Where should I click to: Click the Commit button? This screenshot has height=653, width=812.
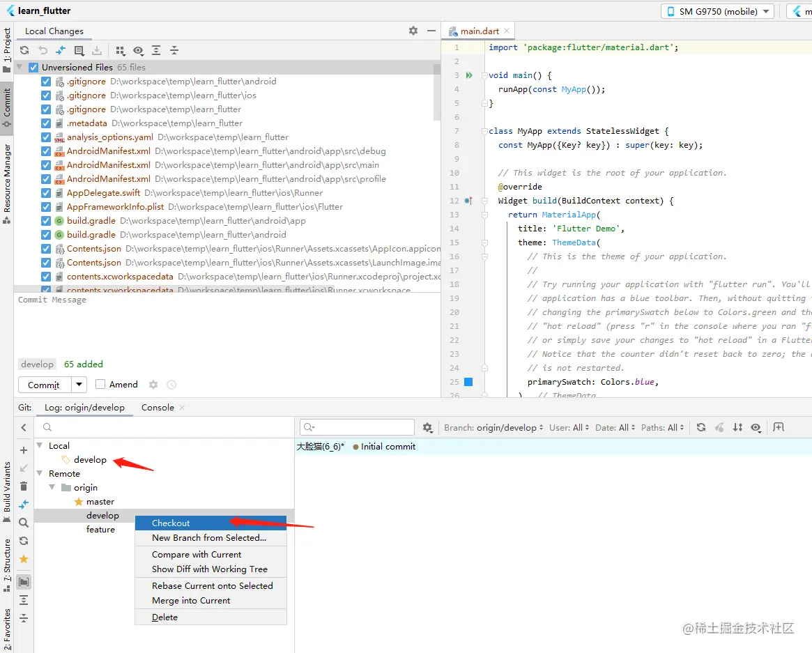[x=44, y=385]
